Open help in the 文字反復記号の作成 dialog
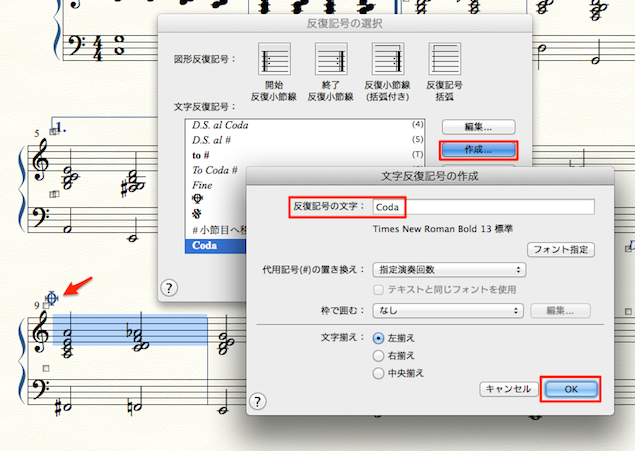This screenshot has width=635, height=451. pos(258,402)
